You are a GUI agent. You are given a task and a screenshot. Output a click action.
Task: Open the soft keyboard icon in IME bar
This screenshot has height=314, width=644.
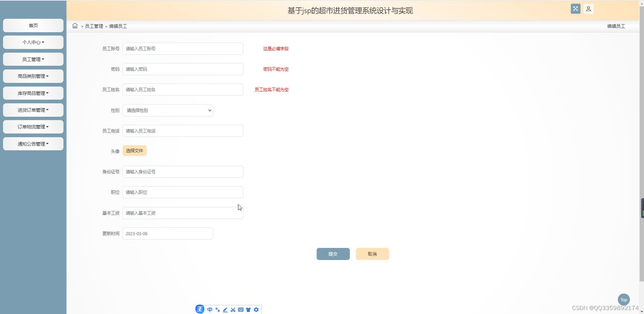(x=241, y=310)
